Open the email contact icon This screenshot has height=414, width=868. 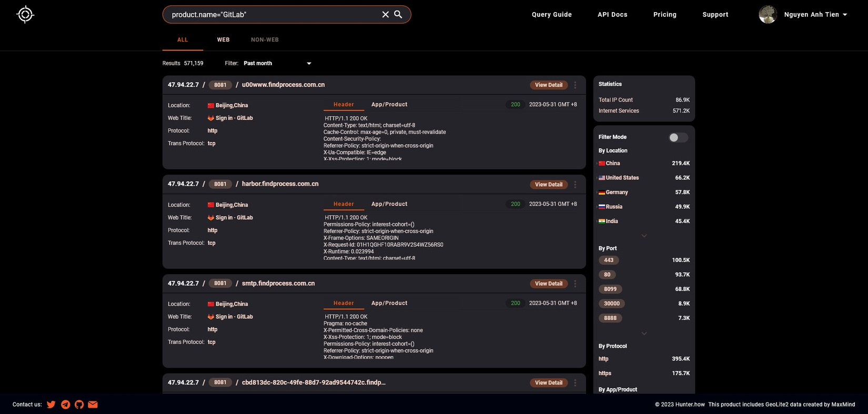tap(93, 405)
